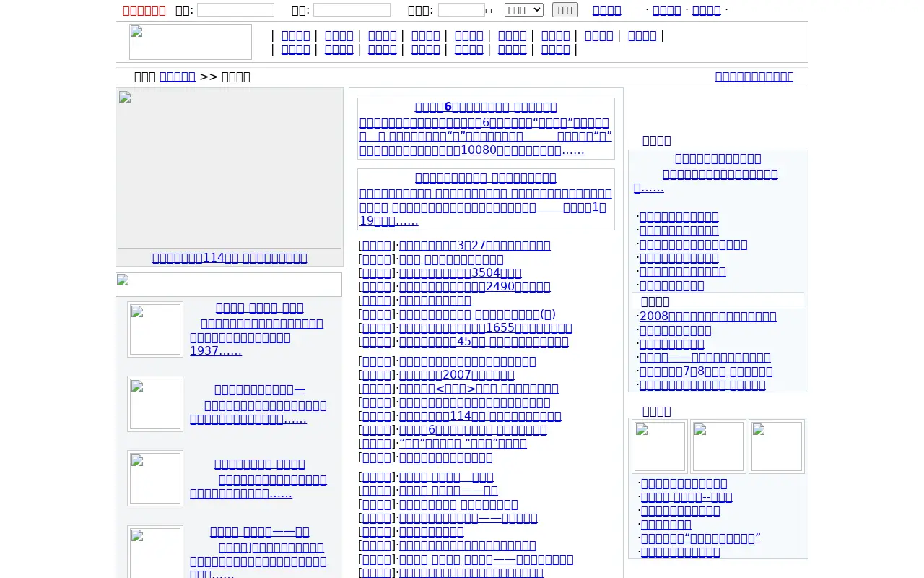Focus the password field in the login bar
Viewport: 924px width, 578px height.
[352, 9]
